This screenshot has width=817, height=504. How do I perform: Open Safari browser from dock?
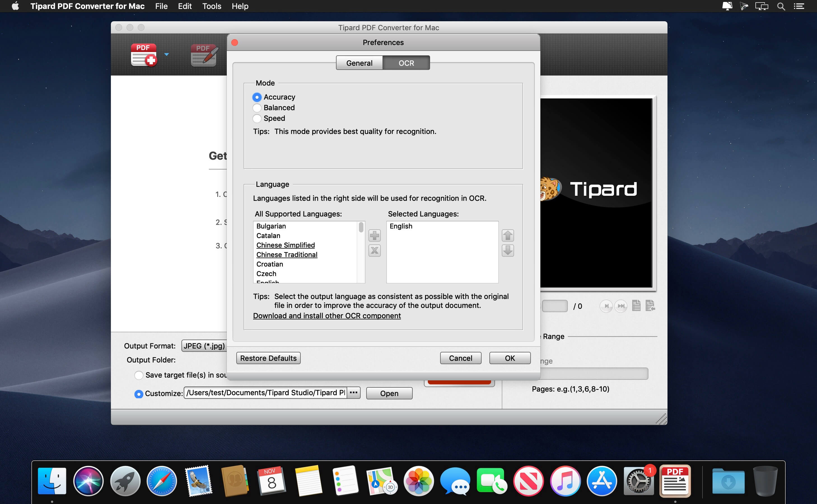pyautogui.click(x=162, y=482)
